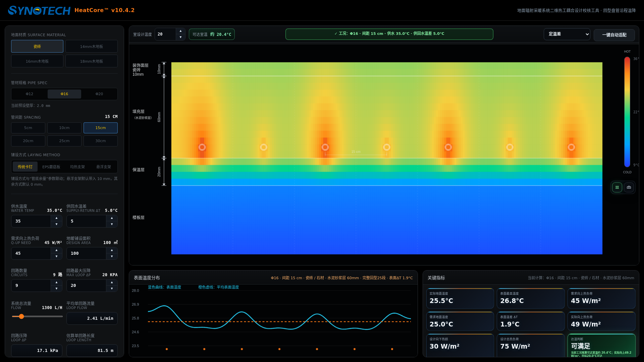The width and height of the screenshot is (644, 362).
Task: Select 18mm木地板 material button
Action: tap(91, 61)
